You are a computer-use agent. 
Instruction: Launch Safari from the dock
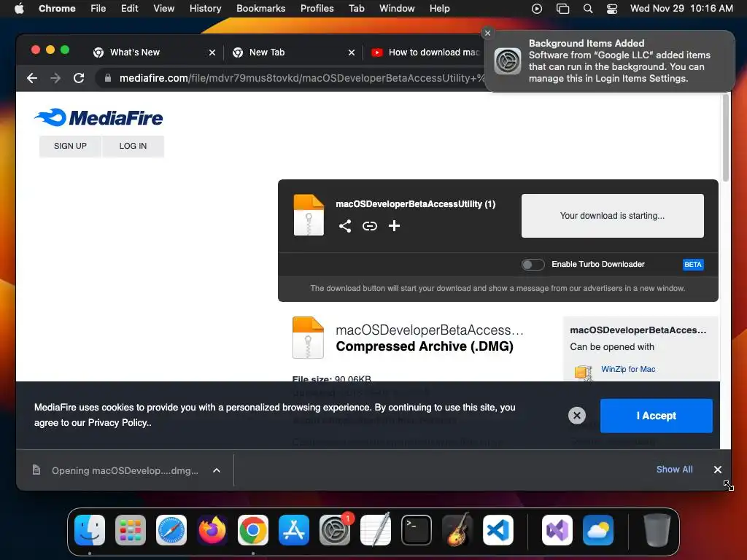(171, 530)
